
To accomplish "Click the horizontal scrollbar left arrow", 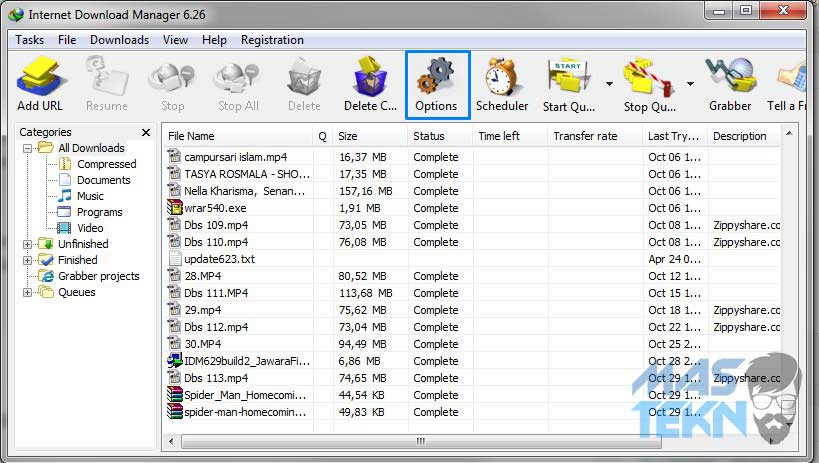I will click(x=171, y=441).
